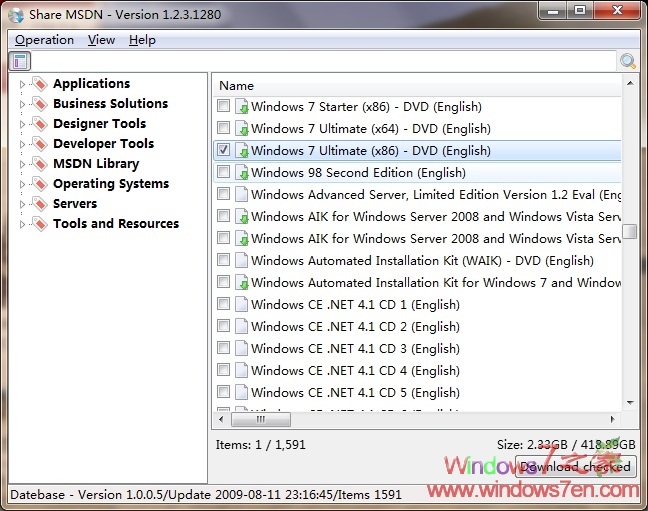Click file icon of Windows 7 Starter (x86)
Screen dimensions: 648x511
[241, 107]
